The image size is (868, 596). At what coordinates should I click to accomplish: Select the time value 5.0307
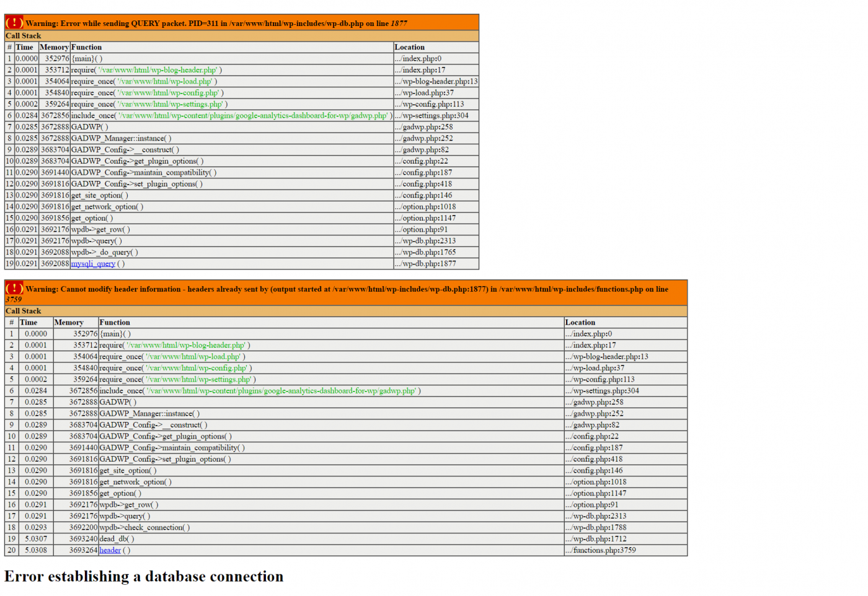[36, 539]
